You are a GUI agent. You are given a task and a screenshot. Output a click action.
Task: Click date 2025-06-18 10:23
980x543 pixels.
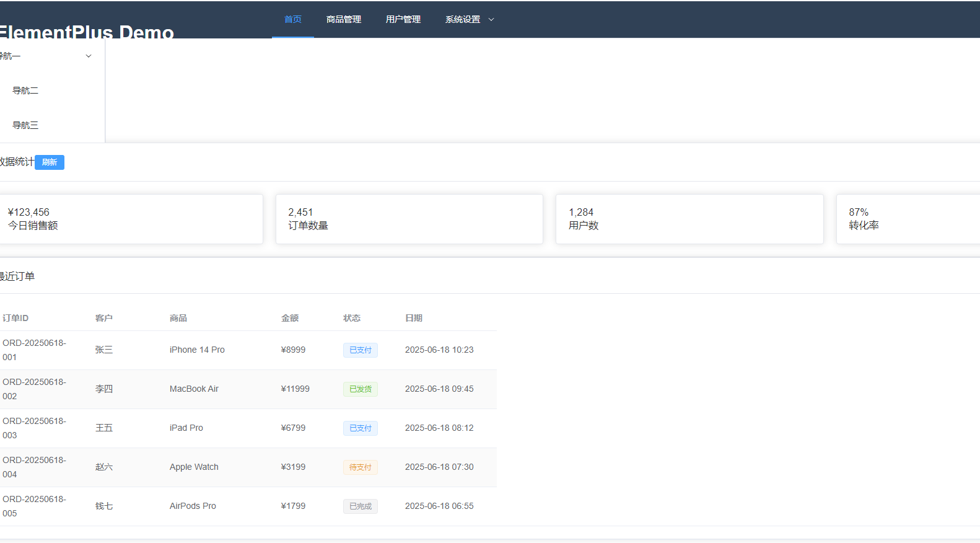coord(439,350)
